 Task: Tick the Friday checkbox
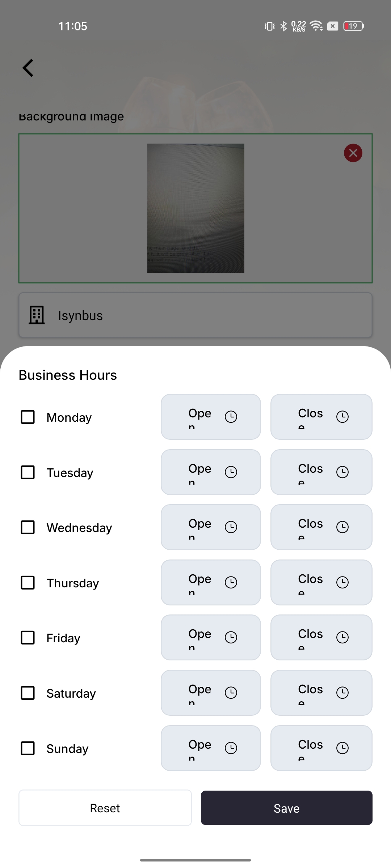click(28, 638)
